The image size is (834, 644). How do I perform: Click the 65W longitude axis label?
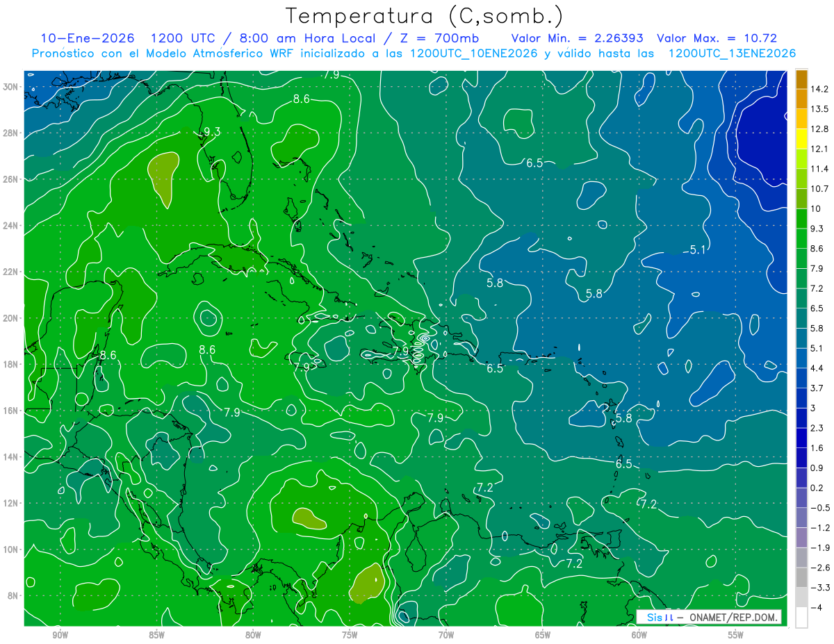point(543,635)
